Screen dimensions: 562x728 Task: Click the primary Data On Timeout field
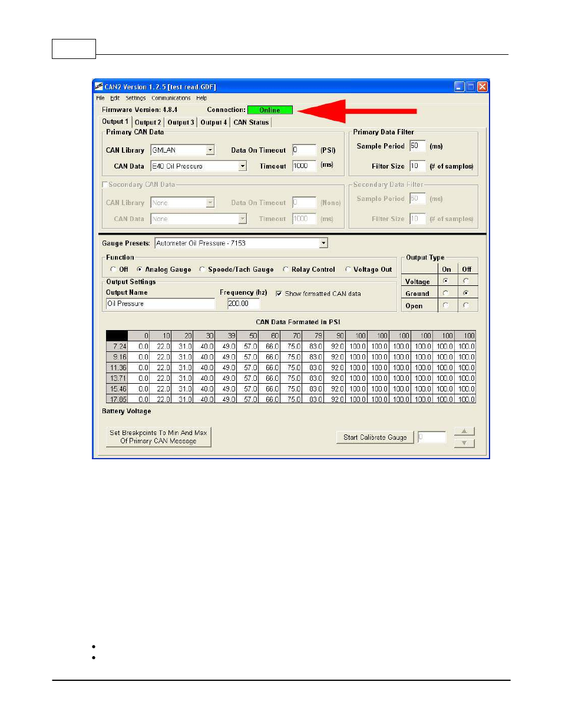(x=304, y=150)
